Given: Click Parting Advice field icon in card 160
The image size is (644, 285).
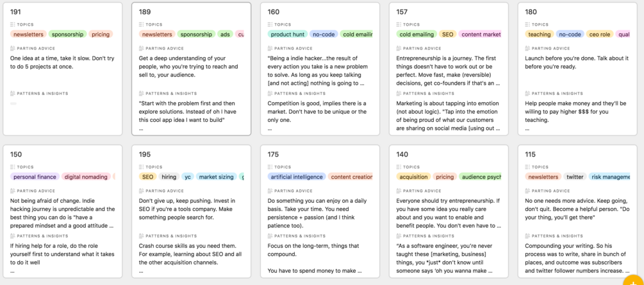Looking at the screenshot, I should point(270,49).
